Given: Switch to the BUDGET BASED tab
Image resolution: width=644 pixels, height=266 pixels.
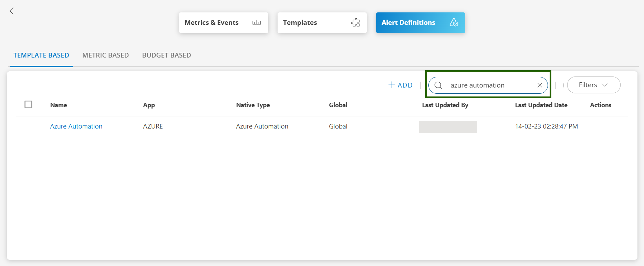Looking at the screenshot, I should (x=166, y=55).
